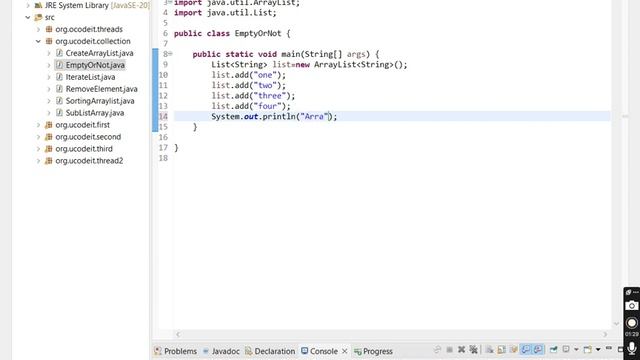Switch to the Console tab
The width and height of the screenshot is (640, 360).
pos(320,351)
